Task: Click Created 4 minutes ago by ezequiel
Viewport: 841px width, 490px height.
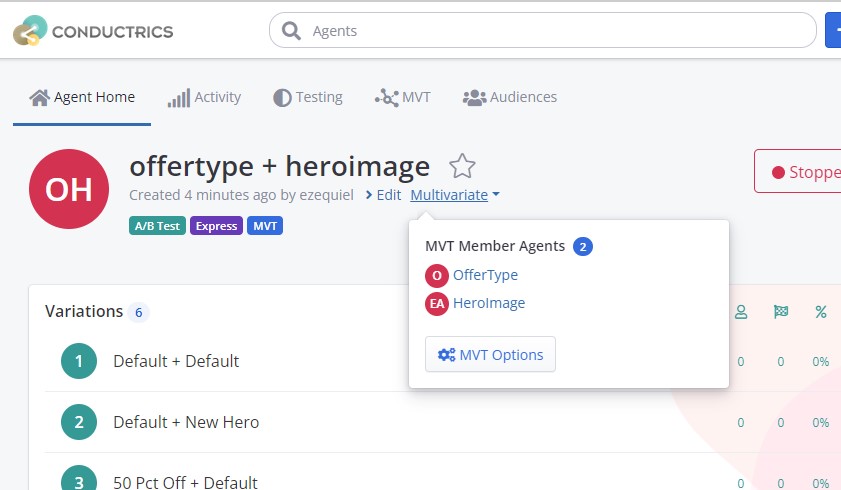Action: pyautogui.click(x=241, y=195)
